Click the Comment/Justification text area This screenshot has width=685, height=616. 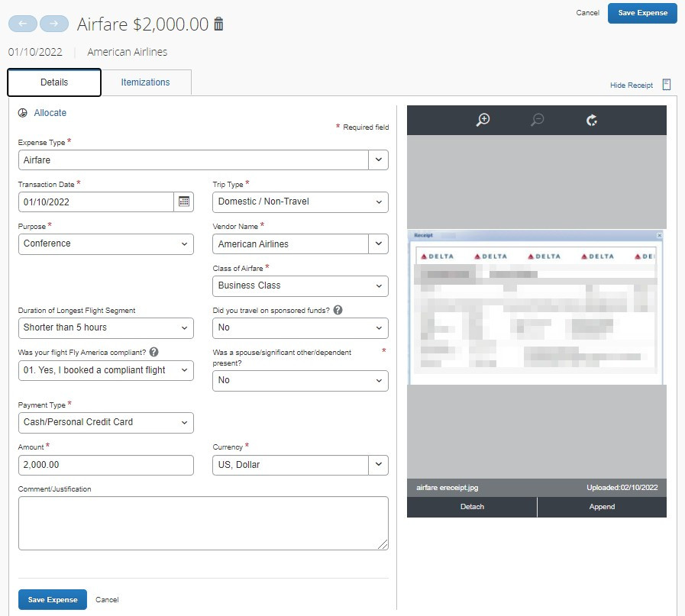(203, 523)
